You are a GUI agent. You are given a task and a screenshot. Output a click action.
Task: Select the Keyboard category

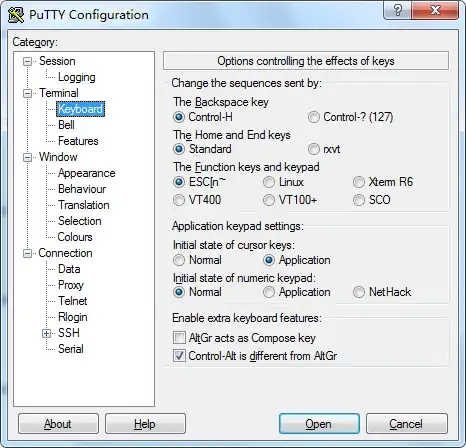80,109
